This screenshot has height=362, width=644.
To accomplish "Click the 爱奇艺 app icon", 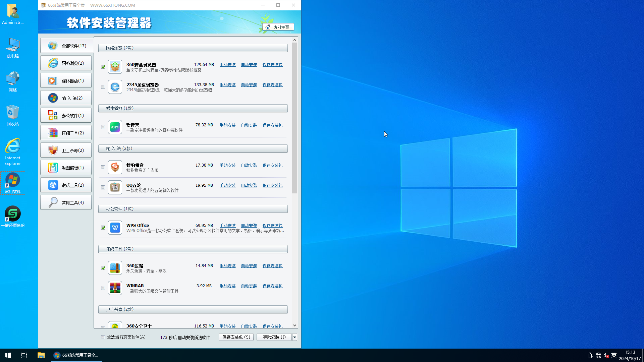I will 115,127.
